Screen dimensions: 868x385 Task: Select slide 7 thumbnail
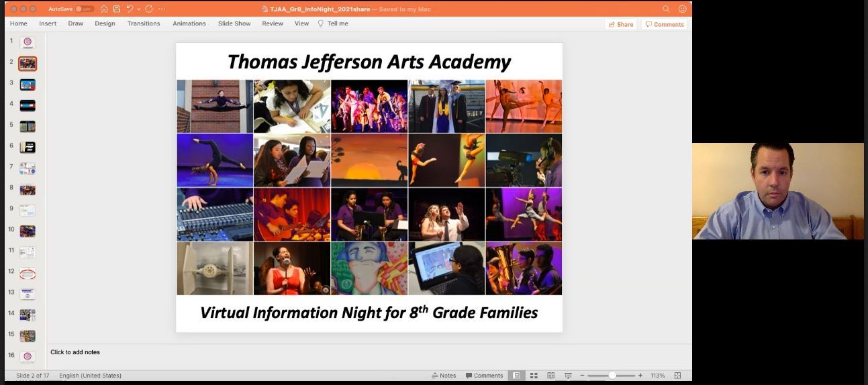tap(28, 168)
